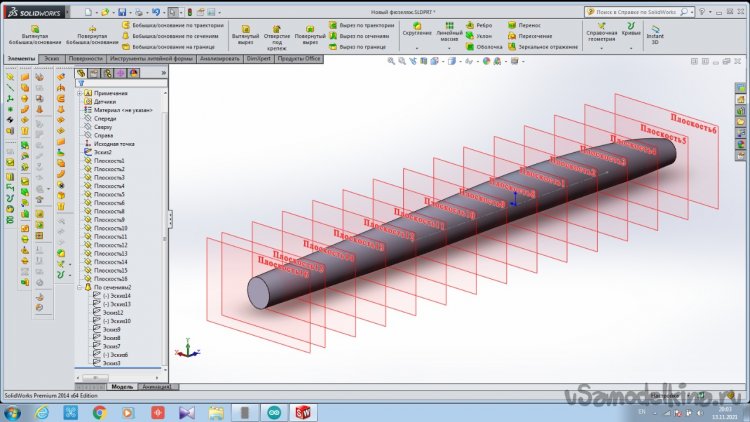Click the Модель tab at the bottom
This screenshot has height=422, width=750.
(x=122, y=386)
